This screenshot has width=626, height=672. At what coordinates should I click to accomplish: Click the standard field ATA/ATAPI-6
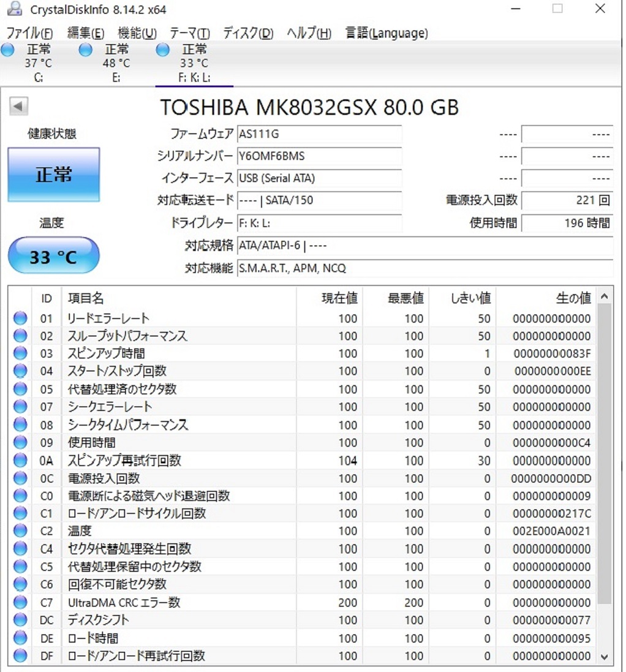point(425,246)
